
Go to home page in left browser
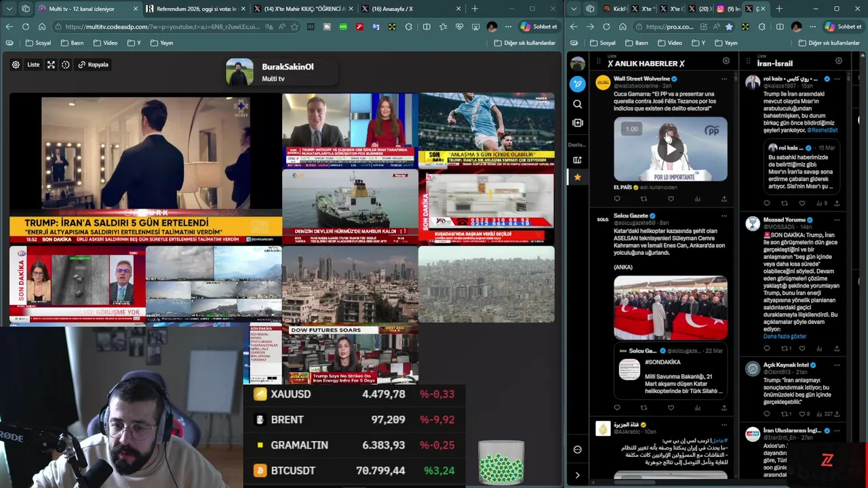[41, 26]
